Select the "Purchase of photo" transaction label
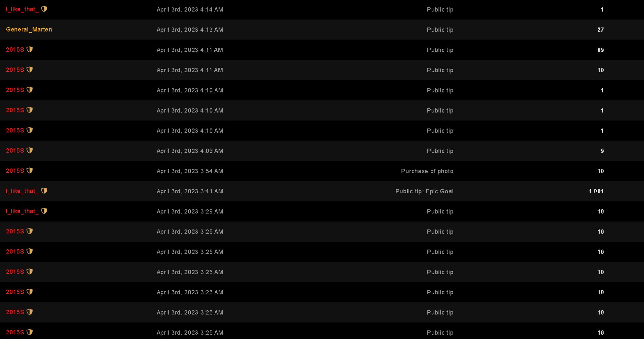The image size is (644, 339). click(x=427, y=171)
